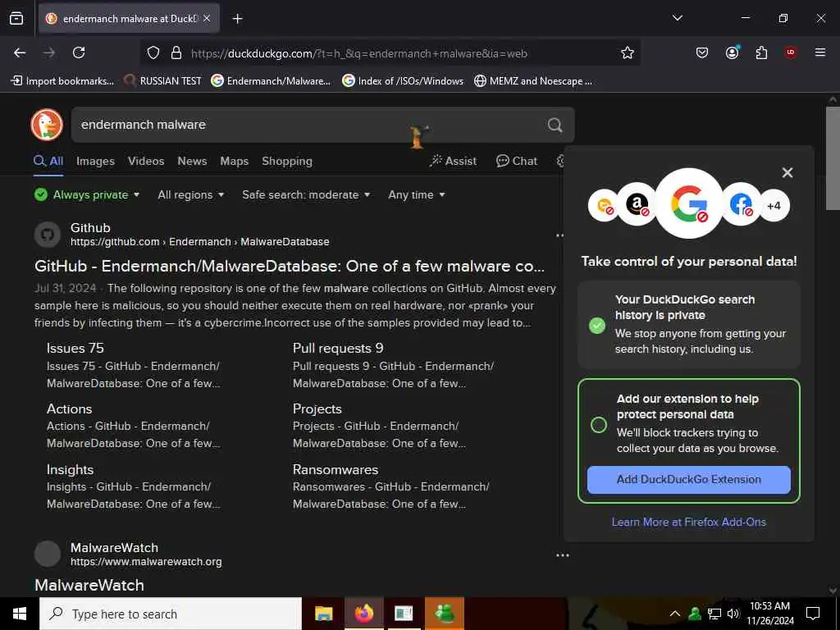This screenshot has width=840, height=630.
Task: Open the Any time filter dropdown
Action: [x=416, y=194]
